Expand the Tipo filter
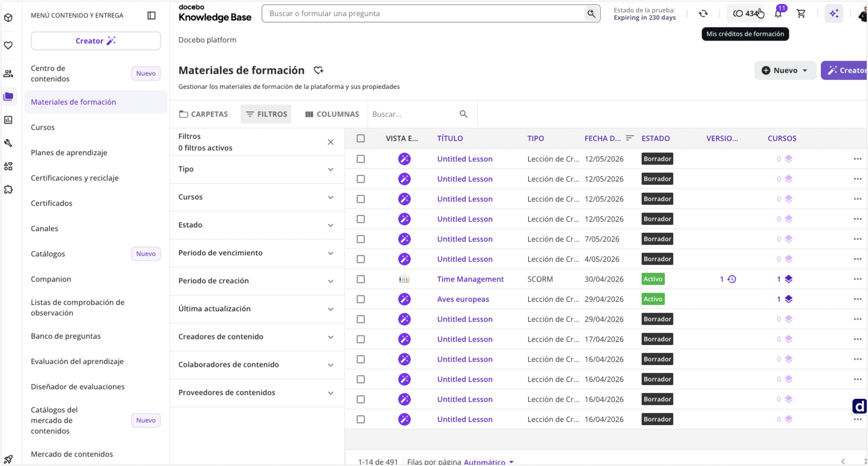The height and width of the screenshot is (466, 868). pos(257,169)
